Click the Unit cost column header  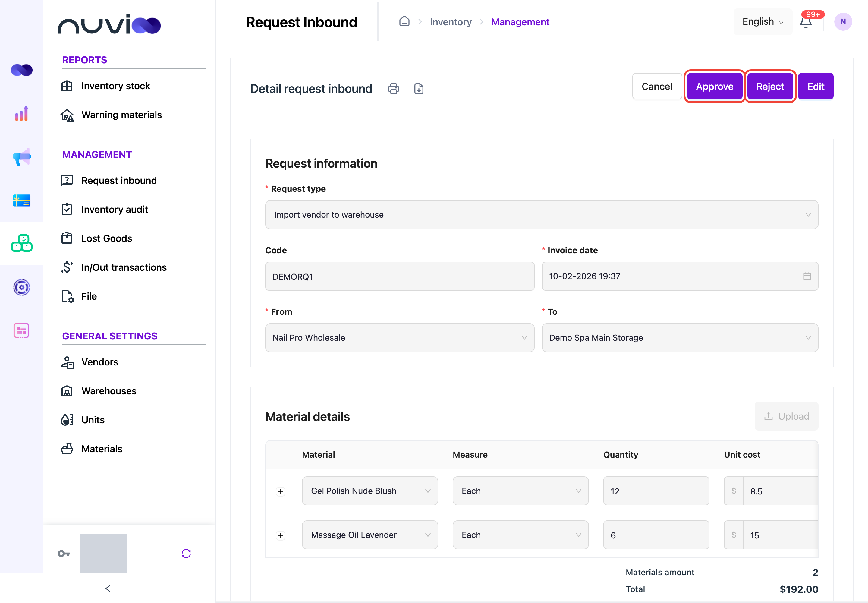point(742,455)
